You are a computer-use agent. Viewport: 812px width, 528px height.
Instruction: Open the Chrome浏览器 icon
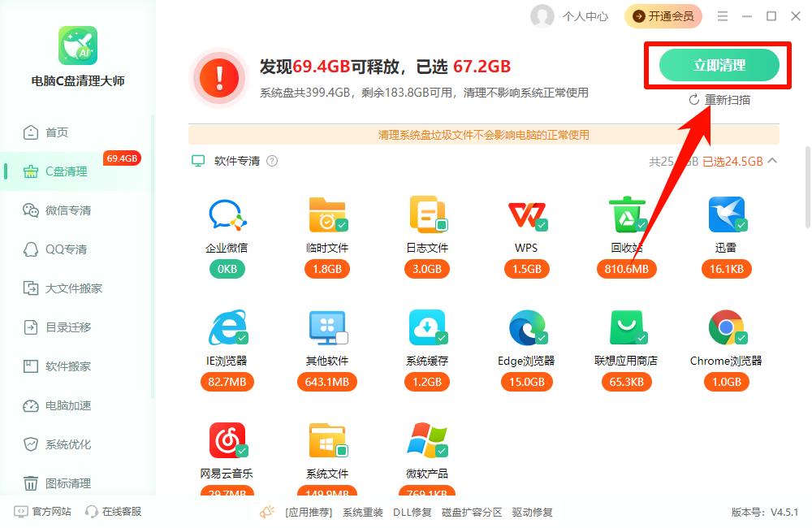point(727,327)
